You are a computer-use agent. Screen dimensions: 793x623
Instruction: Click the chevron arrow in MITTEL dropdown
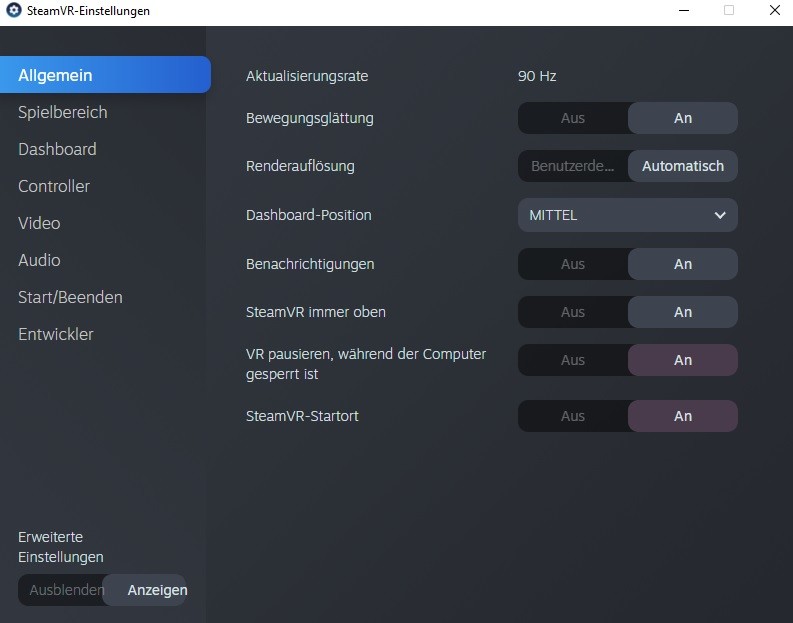click(x=720, y=215)
